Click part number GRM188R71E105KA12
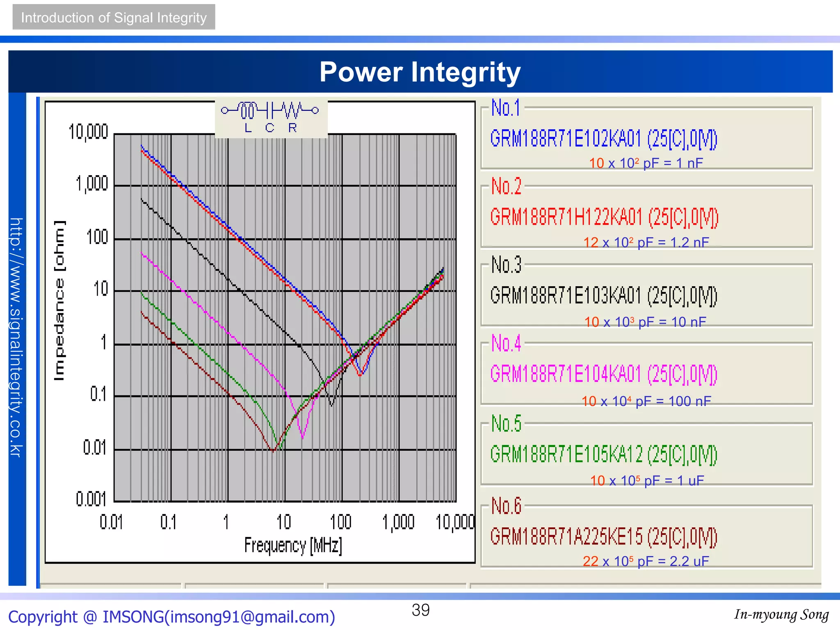 [566, 455]
